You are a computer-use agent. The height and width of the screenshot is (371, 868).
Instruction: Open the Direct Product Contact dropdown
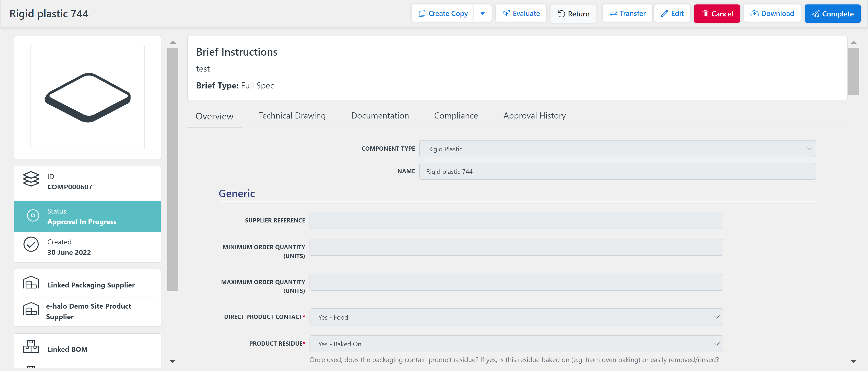coord(716,317)
